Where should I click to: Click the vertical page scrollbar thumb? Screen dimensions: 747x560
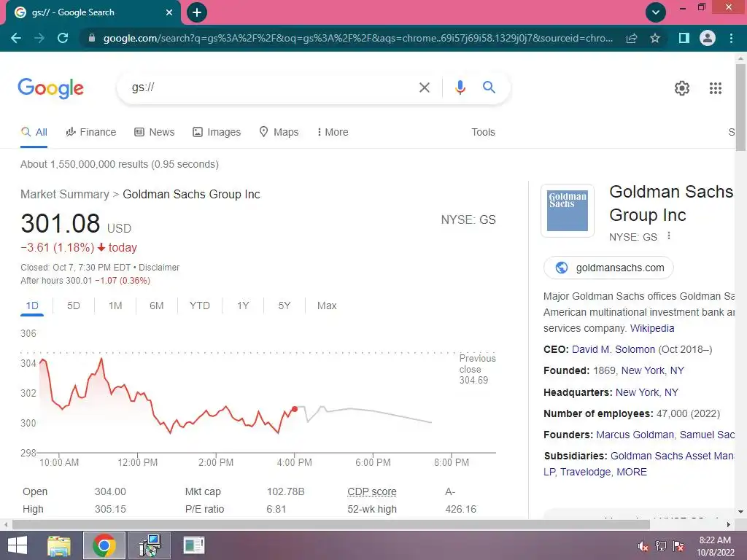(741, 107)
